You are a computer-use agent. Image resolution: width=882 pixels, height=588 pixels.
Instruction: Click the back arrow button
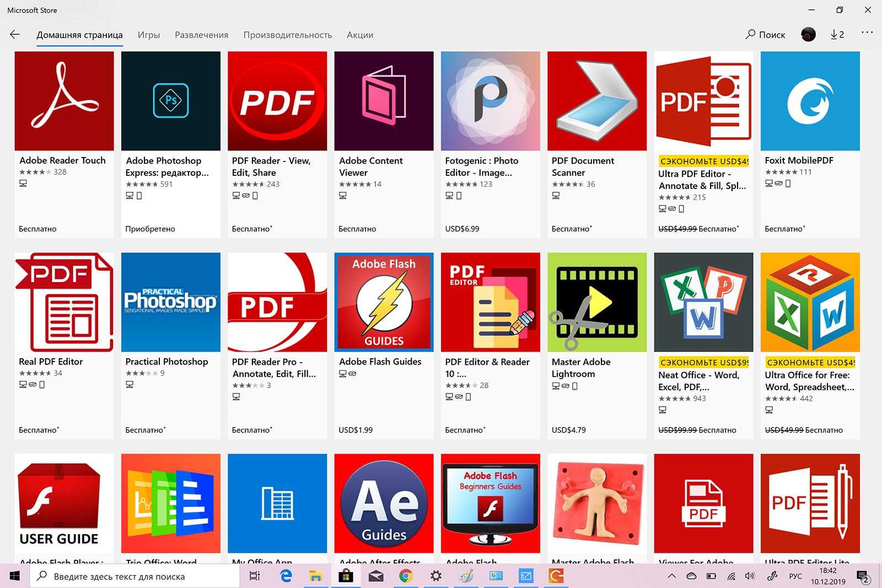15,35
